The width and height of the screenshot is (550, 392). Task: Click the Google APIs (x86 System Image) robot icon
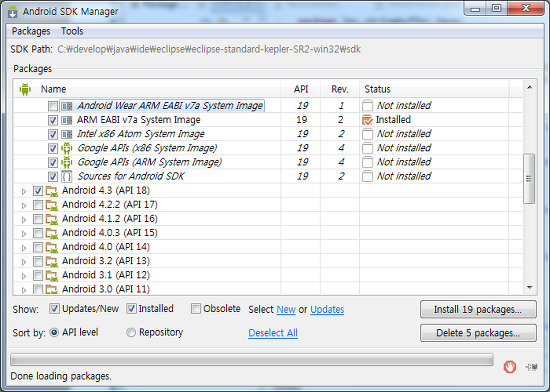coord(67,148)
